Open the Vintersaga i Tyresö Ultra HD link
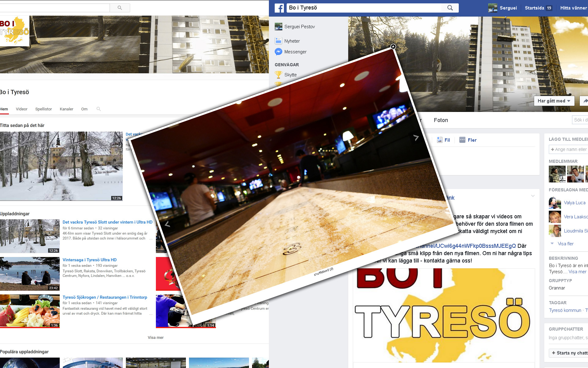The height and width of the screenshot is (368, 588). tap(89, 260)
